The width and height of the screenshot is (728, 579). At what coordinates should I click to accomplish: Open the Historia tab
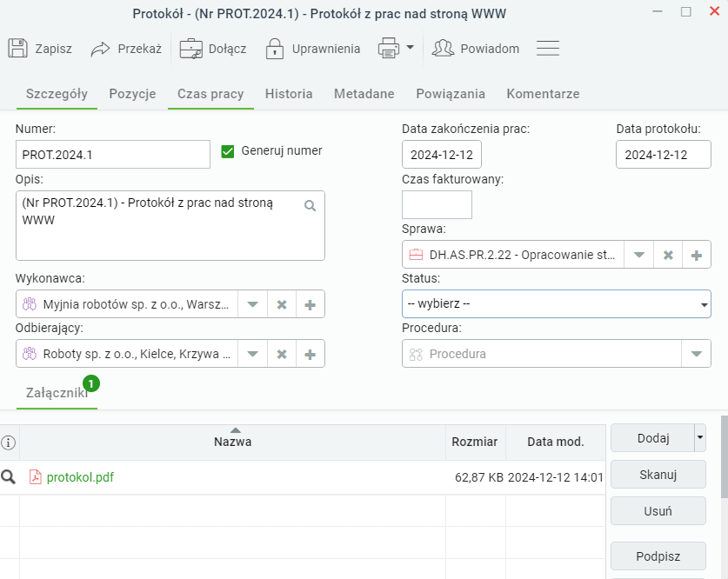point(288,94)
